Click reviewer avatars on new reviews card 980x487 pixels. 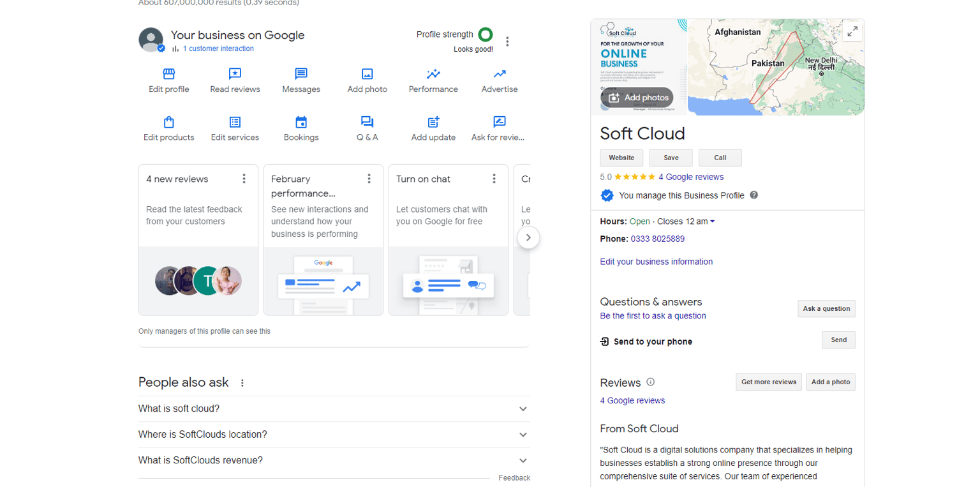198,281
